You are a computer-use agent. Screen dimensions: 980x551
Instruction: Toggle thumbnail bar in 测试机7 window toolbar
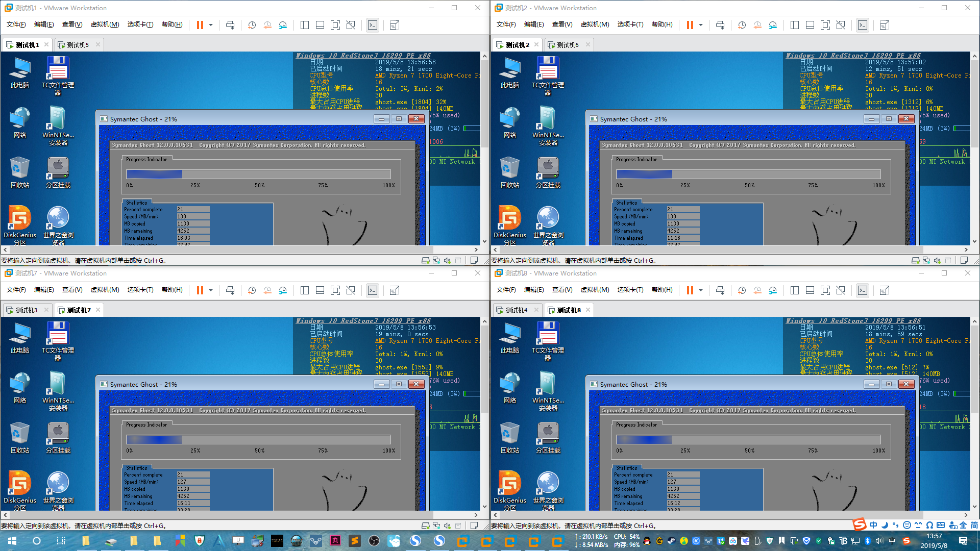click(320, 290)
